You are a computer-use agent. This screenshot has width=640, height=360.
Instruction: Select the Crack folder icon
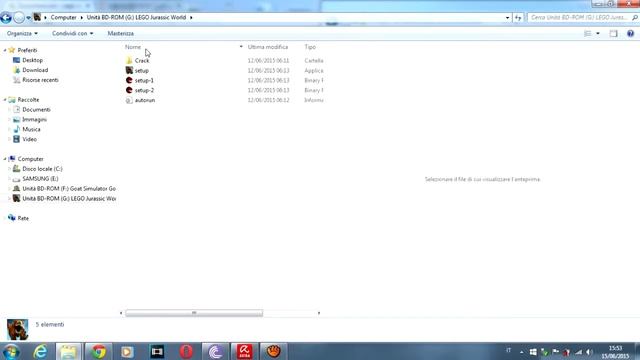coord(129,60)
